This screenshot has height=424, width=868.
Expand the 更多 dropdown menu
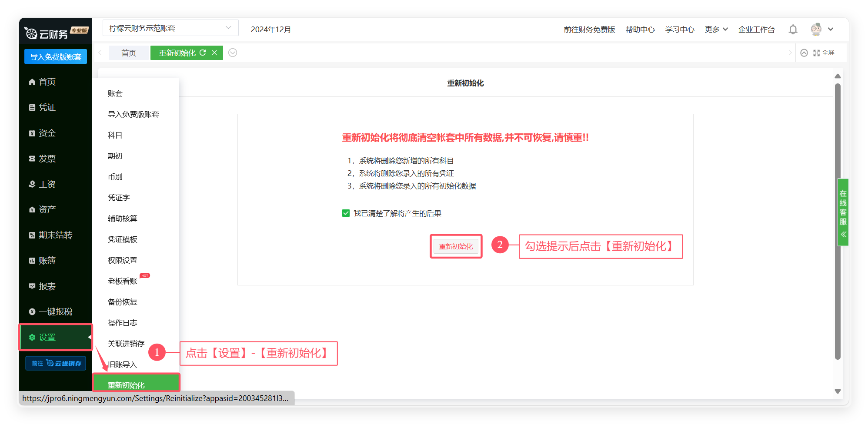click(x=716, y=30)
